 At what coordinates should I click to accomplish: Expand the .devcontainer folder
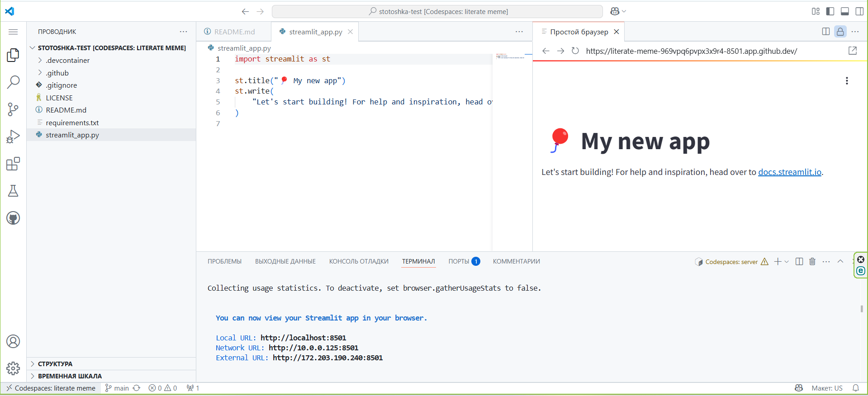pyautogui.click(x=67, y=61)
